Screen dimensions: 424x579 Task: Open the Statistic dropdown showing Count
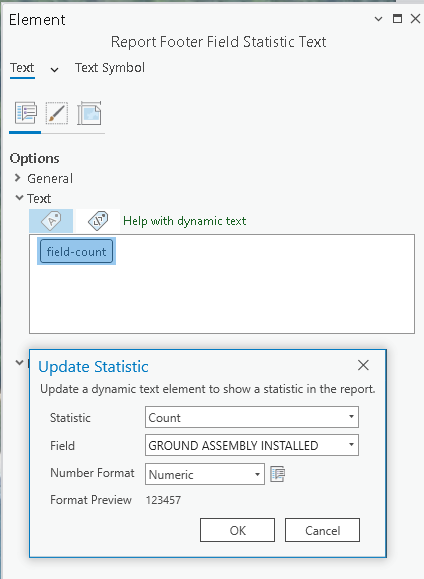point(252,417)
